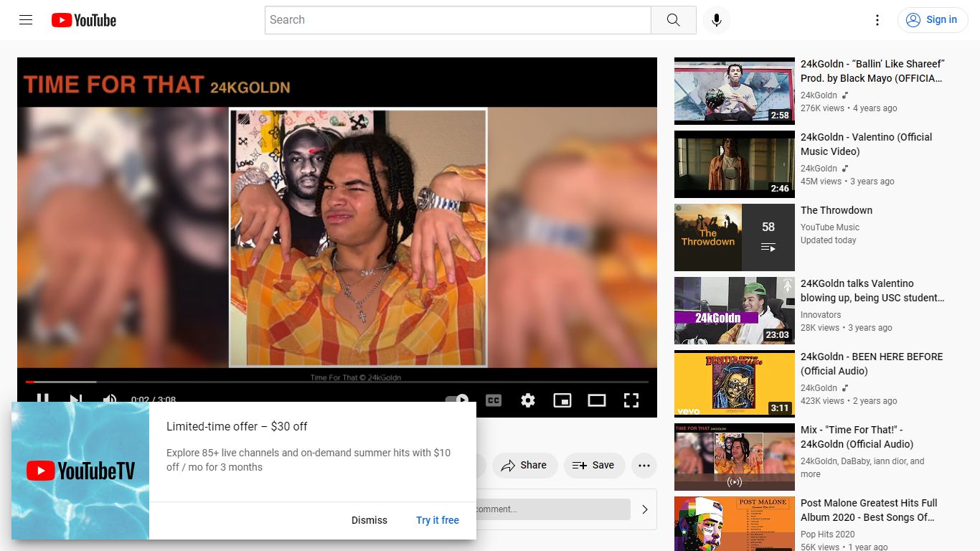The image size is (980, 551).
Task: Click Pop Hits 2020 channel name
Action: click(828, 534)
